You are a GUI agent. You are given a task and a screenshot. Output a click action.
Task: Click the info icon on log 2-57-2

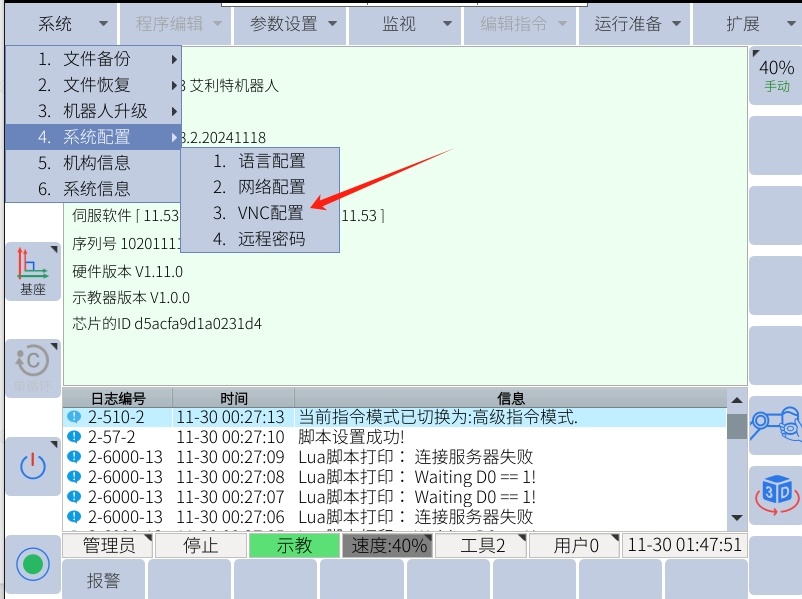[x=74, y=437]
